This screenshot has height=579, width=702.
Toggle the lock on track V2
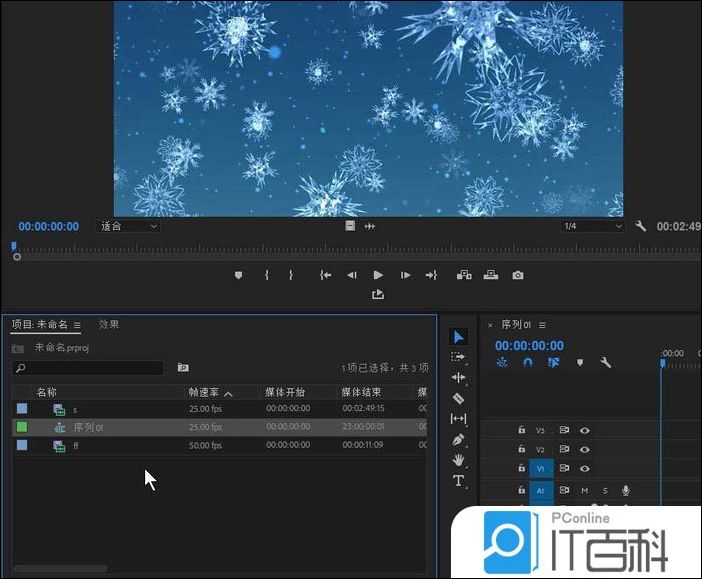[x=521, y=449]
